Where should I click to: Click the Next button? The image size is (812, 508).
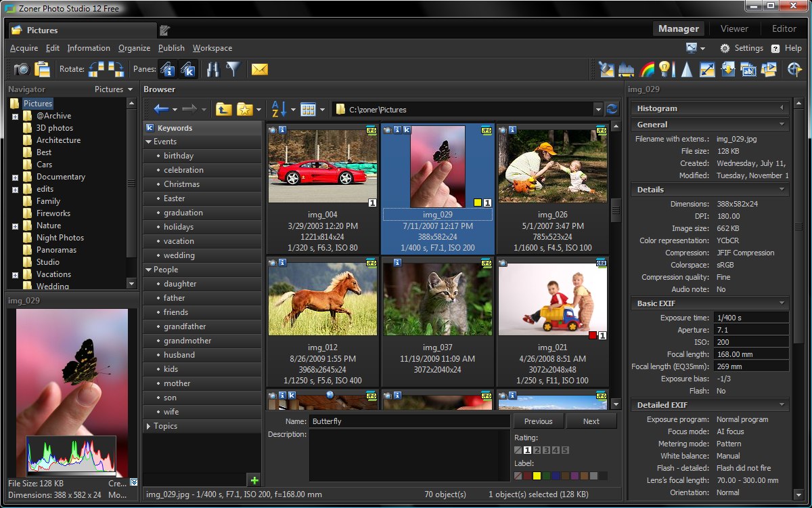tap(591, 421)
